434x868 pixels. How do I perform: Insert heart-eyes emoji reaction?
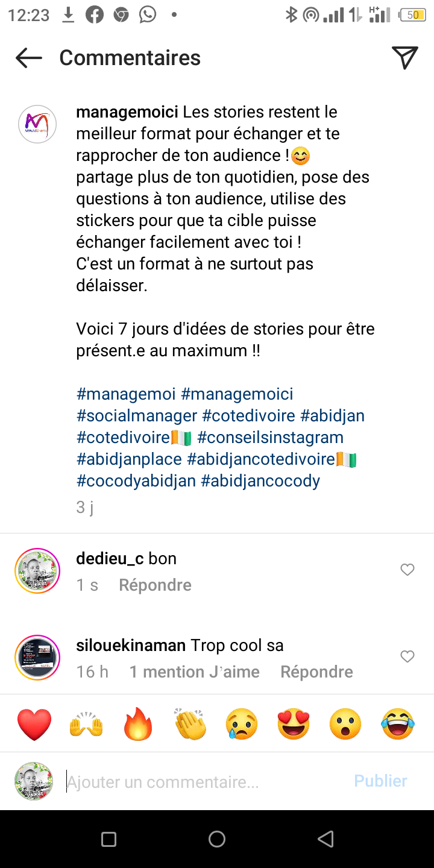(x=294, y=724)
